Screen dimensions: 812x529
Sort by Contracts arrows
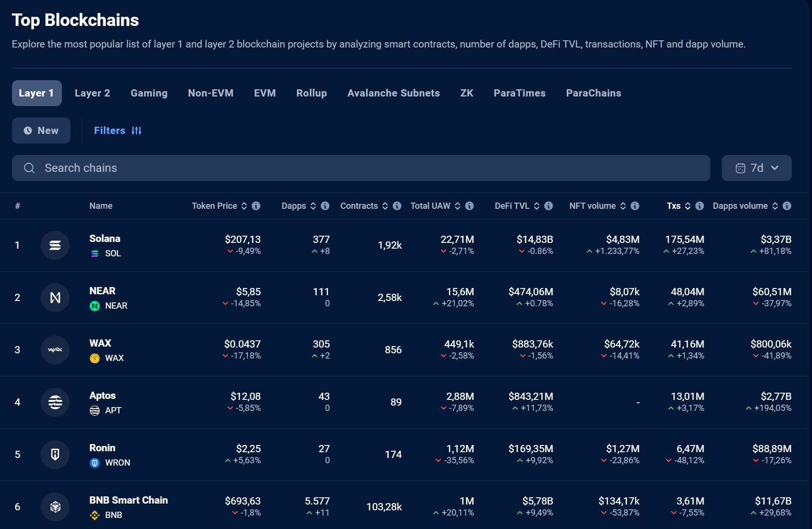(x=385, y=206)
